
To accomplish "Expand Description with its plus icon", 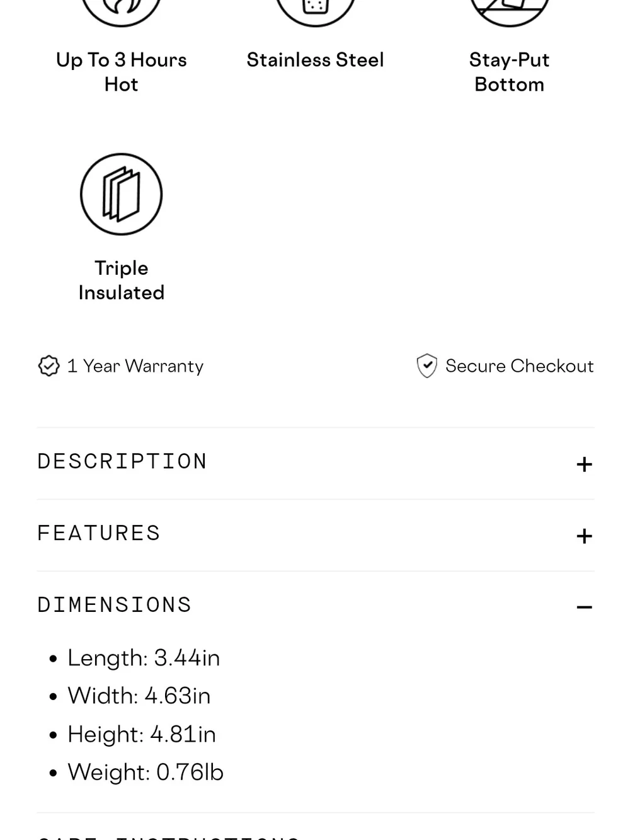I will (584, 464).
